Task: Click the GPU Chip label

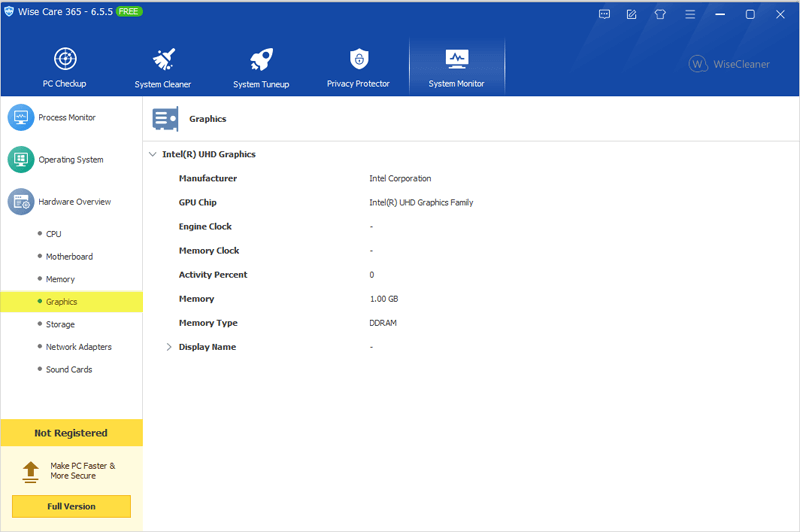Action: click(197, 202)
